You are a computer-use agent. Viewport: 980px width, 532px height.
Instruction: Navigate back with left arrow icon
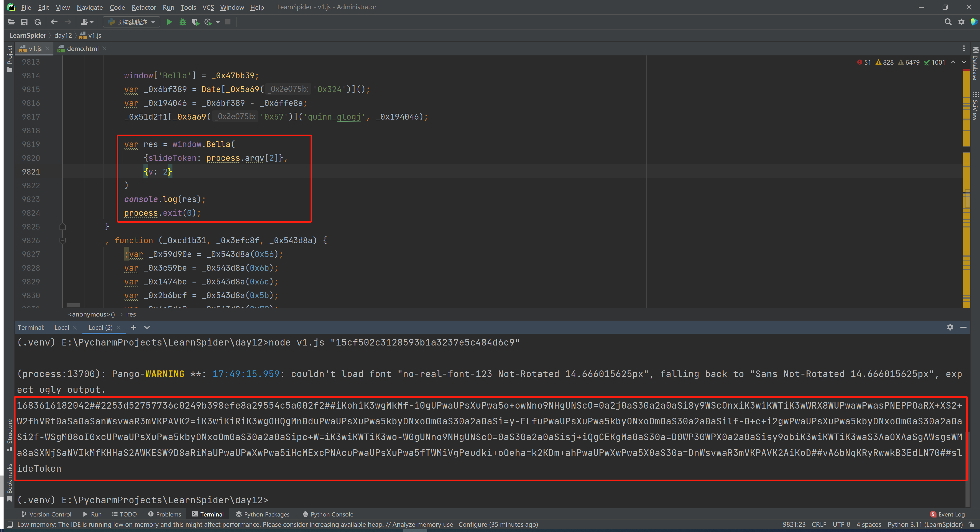pyautogui.click(x=54, y=22)
